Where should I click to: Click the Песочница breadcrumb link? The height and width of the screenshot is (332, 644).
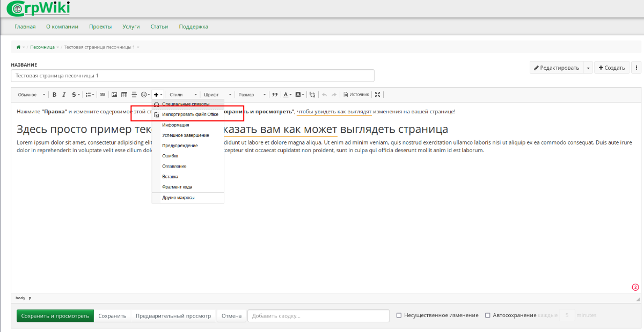[42, 47]
